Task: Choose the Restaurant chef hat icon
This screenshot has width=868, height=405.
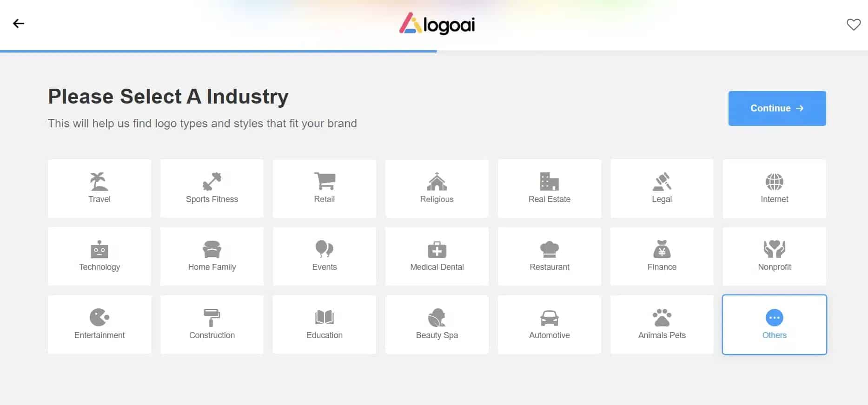Action: (x=549, y=249)
